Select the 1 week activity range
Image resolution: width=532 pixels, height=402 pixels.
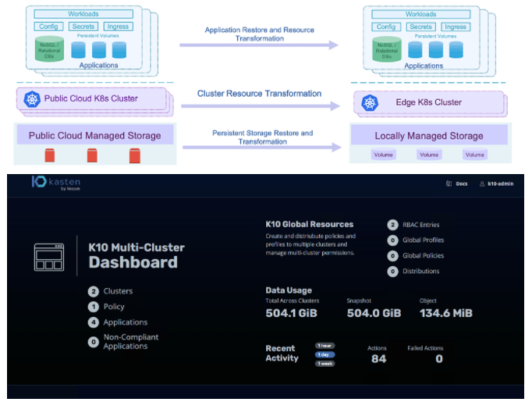point(325,364)
